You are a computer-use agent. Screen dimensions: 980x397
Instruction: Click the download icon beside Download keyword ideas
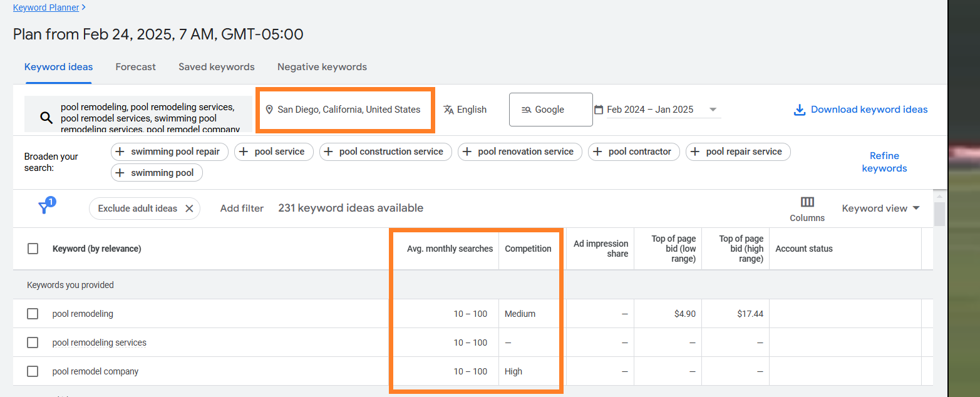click(799, 110)
